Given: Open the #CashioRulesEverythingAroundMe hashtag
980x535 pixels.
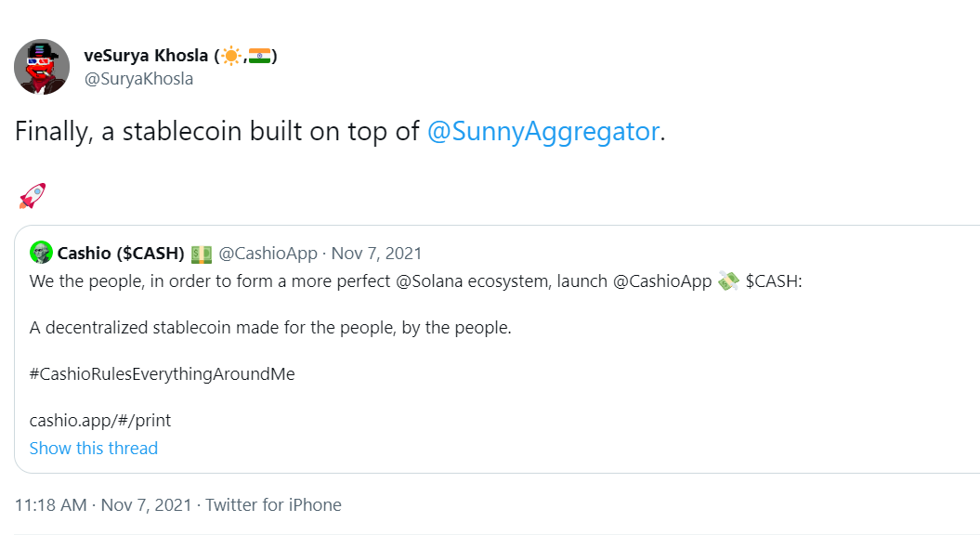Looking at the screenshot, I should (163, 374).
